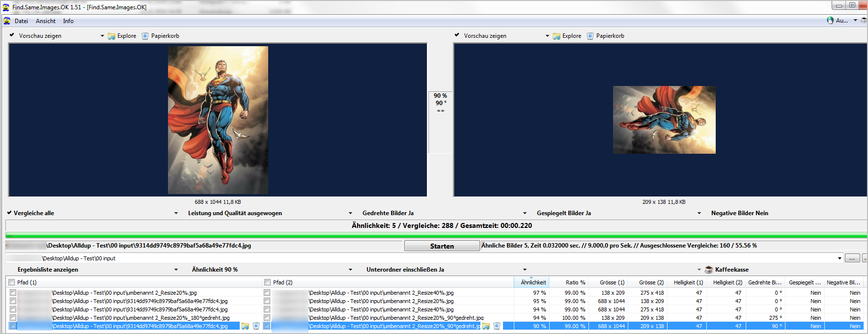The height and width of the screenshot is (334, 868).
Task: Click the left Superman preview image
Action: coord(218,120)
